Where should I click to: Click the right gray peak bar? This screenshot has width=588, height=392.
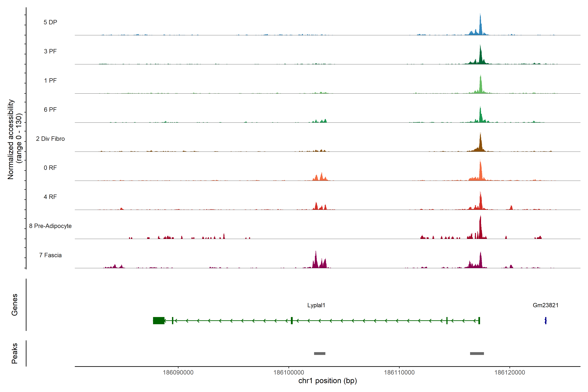point(477,353)
